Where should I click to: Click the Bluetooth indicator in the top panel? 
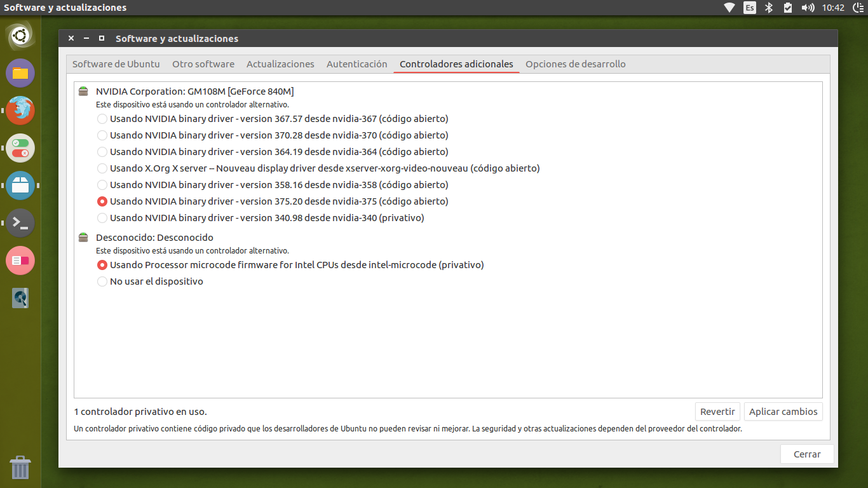pyautogui.click(x=770, y=8)
